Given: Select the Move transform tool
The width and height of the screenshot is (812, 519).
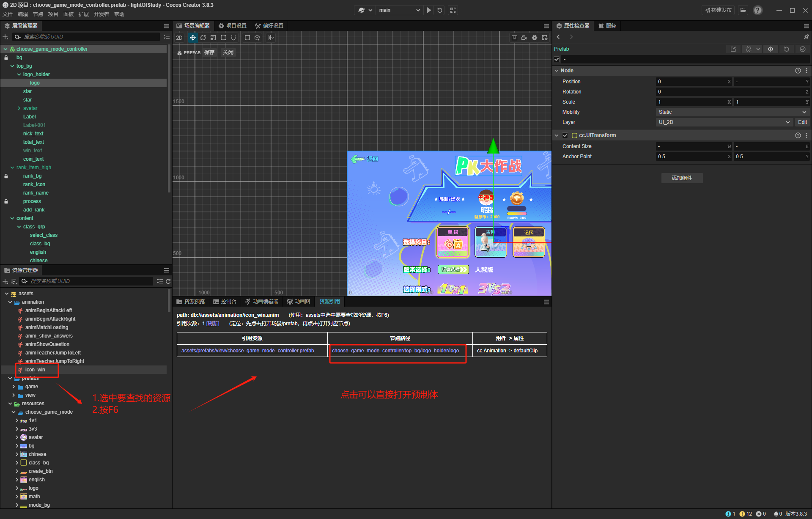Looking at the screenshot, I should [x=192, y=38].
